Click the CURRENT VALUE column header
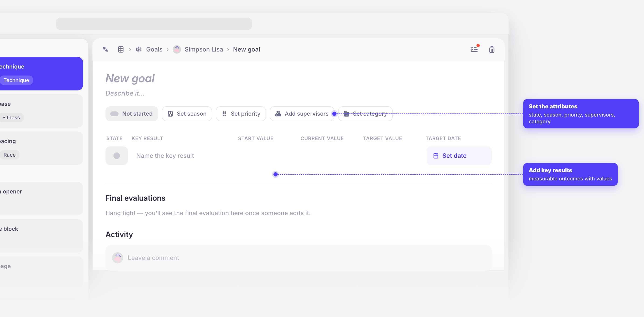Screen dimensions: 644x317 [322, 138]
